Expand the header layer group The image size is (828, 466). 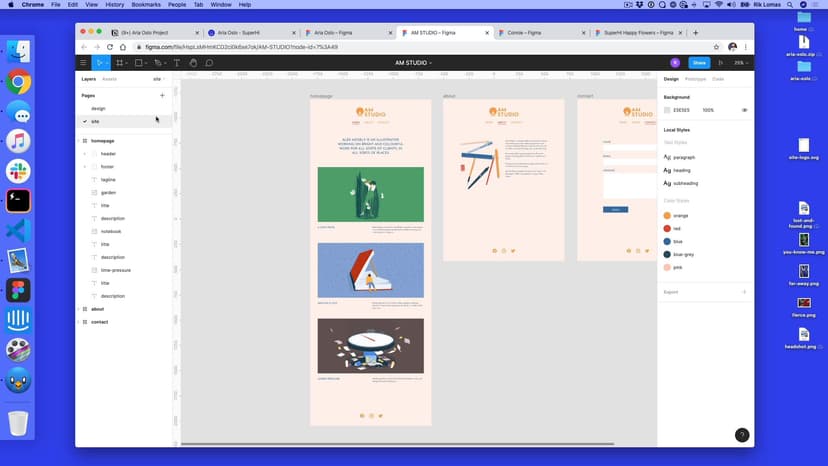84,154
